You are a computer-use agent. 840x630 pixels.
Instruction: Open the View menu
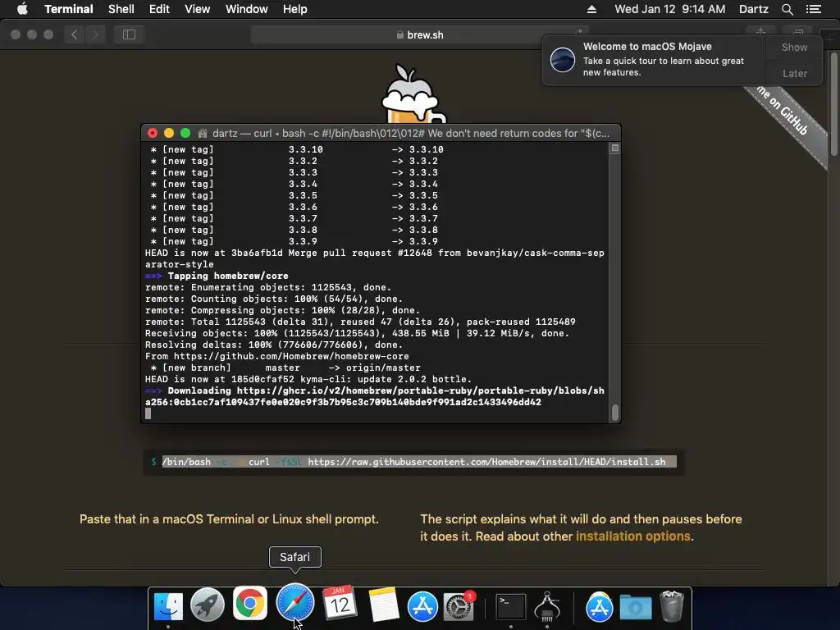coord(197,9)
